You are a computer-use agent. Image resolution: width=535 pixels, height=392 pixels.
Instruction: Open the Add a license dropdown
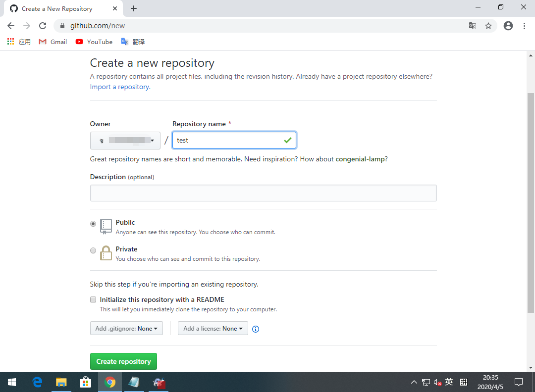(213, 328)
